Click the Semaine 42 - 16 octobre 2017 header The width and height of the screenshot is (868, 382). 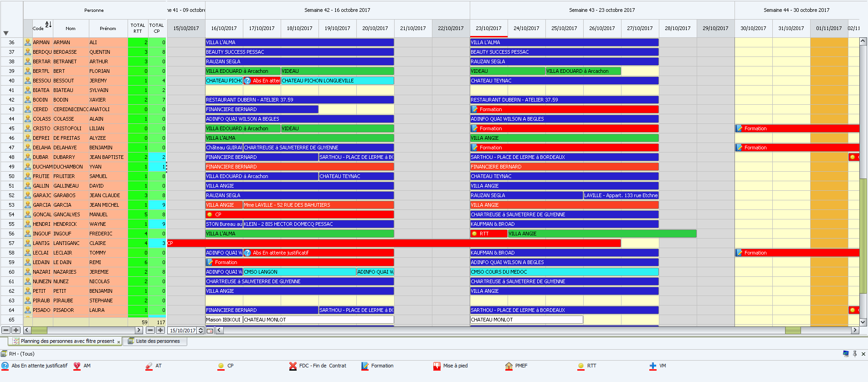point(337,10)
